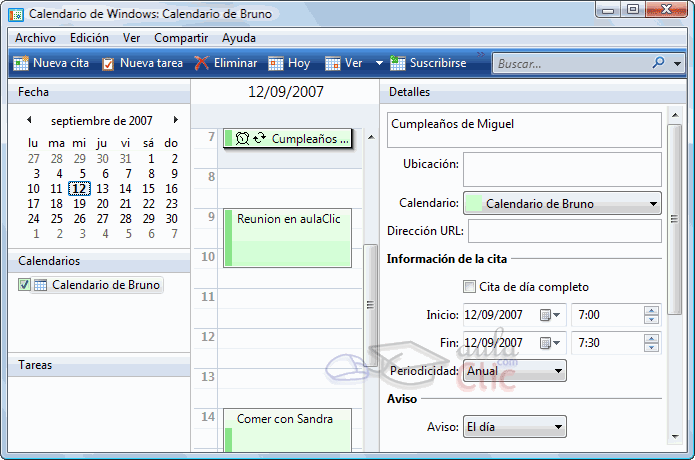The width and height of the screenshot is (695, 460).
Task: Click the Ubicación text field
Action: [561, 168]
